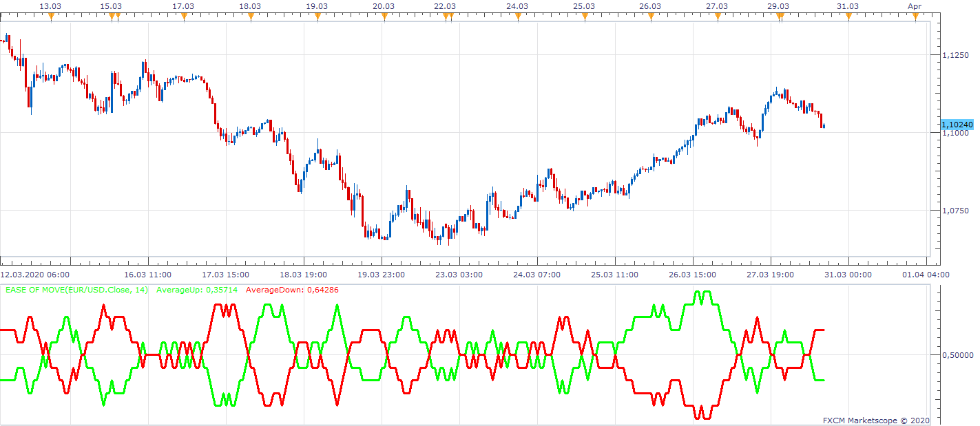Click the 31.03 00:00 time label
This screenshot has width=980, height=426.
[x=850, y=275]
